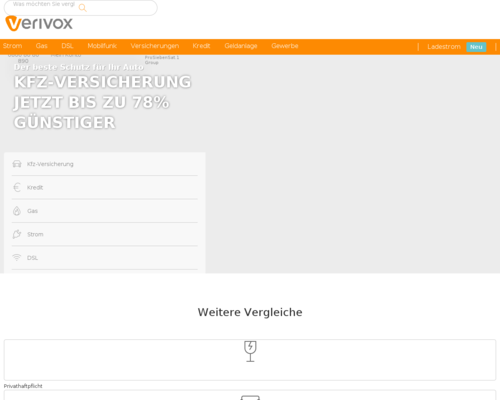Viewport: 500px width, 400px height.
Task: Open the Gas menu in orange navigation
Action: coord(42,46)
